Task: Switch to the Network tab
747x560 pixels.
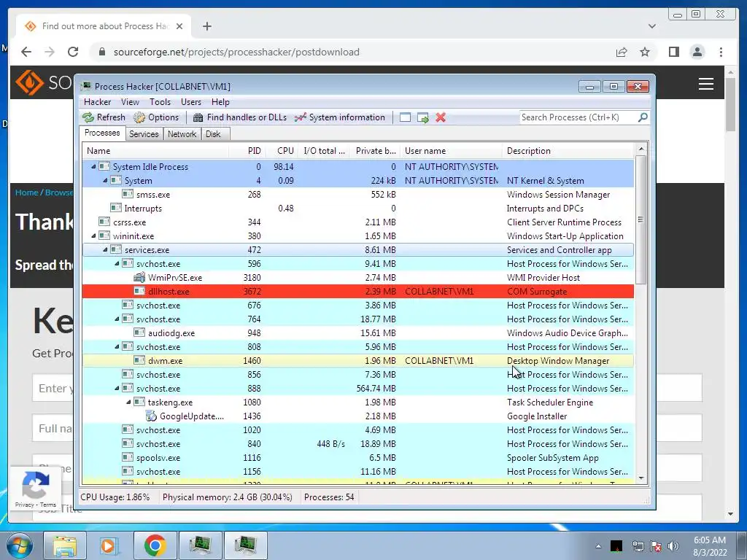Action: (182, 134)
